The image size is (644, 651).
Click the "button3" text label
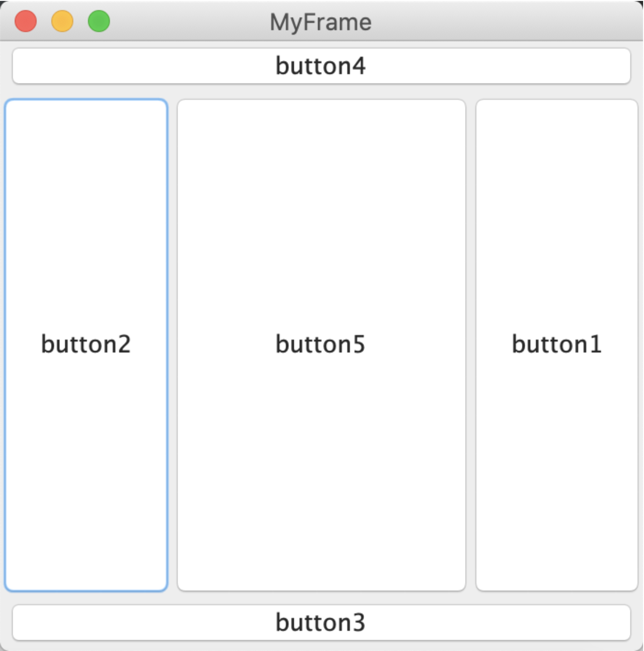321,622
